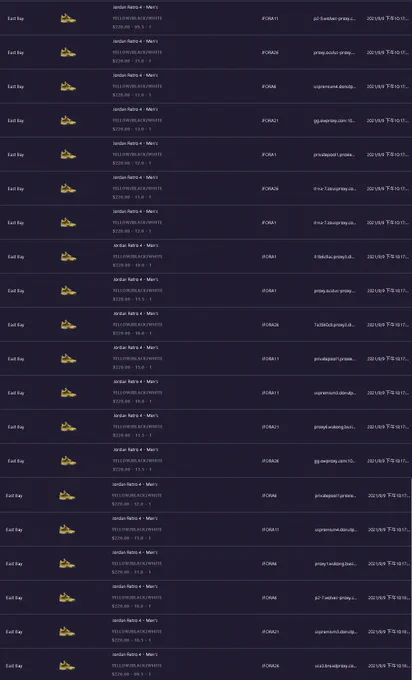
Task: Click Jordan Retro 4 title in p2-7.webvei row
Action: (x=134, y=587)
